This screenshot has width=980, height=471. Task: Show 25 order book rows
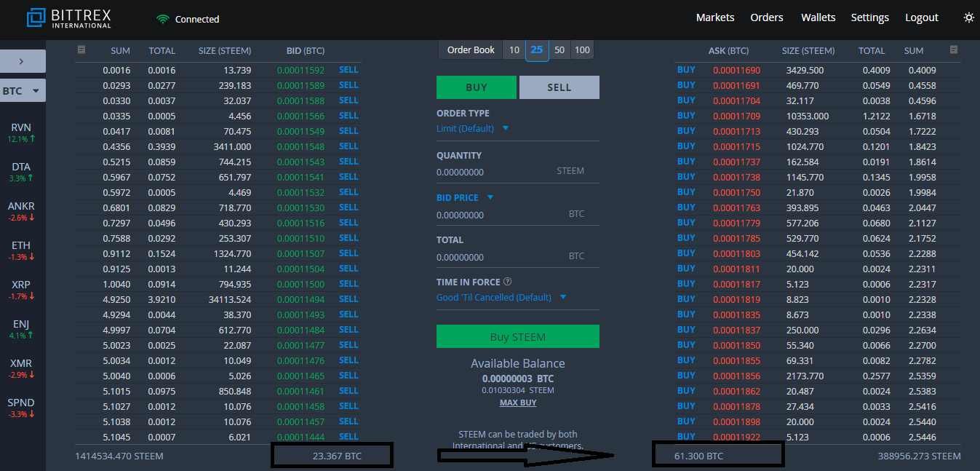[537, 50]
